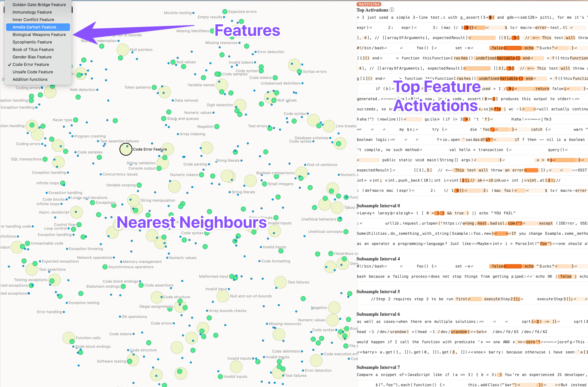
Task: Click the green Unreachable code node
Action: coord(27,243)
